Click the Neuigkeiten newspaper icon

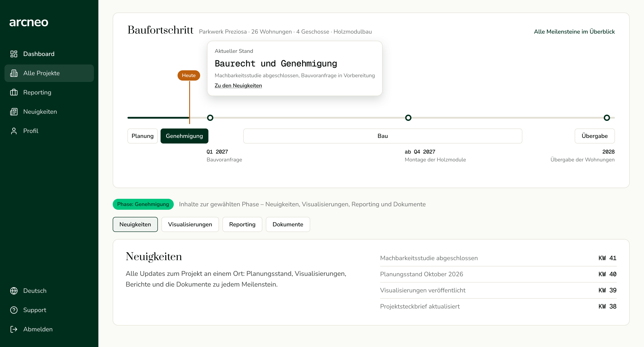tap(14, 112)
